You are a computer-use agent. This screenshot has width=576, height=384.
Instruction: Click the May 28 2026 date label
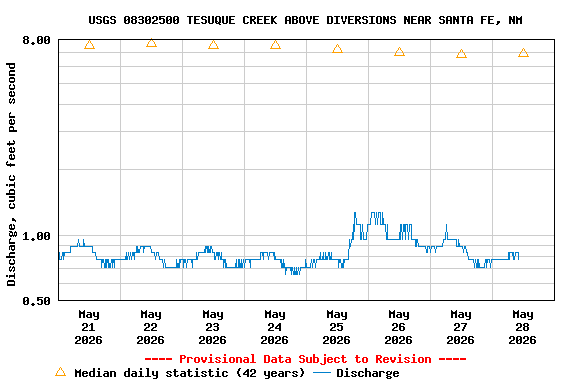coord(523,327)
